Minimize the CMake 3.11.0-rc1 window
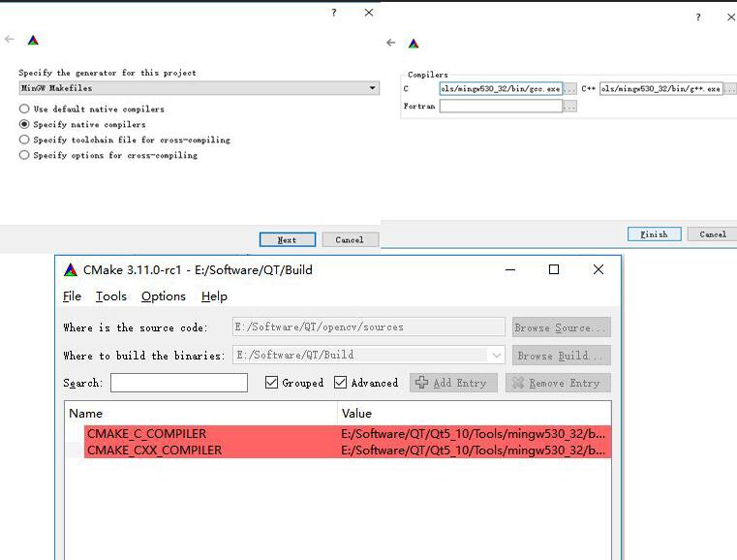Image resolution: width=737 pixels, height=560 pixels. (510, 270)
